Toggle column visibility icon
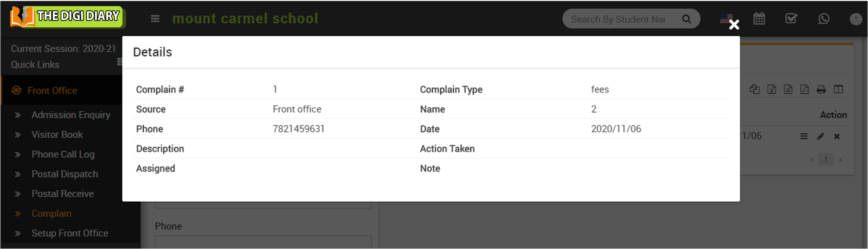This screenshot has height=249, width=868. 838,89
